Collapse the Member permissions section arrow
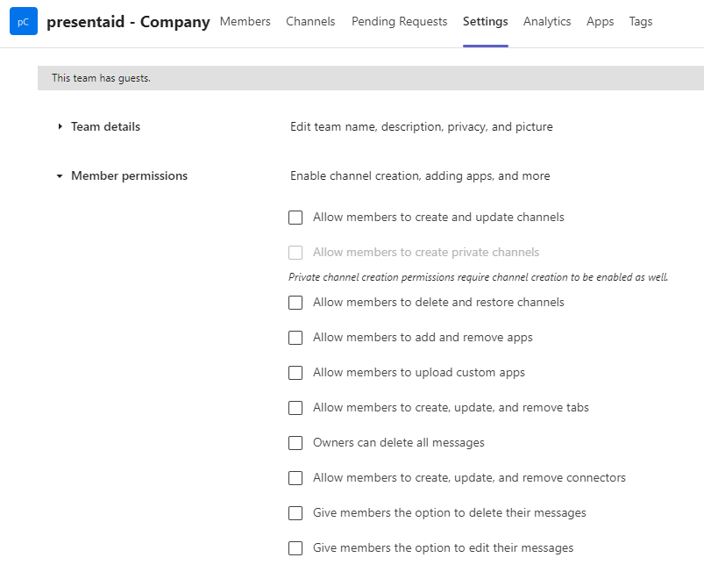This screenshot has width=704, height=579. [x=60, y=176]
